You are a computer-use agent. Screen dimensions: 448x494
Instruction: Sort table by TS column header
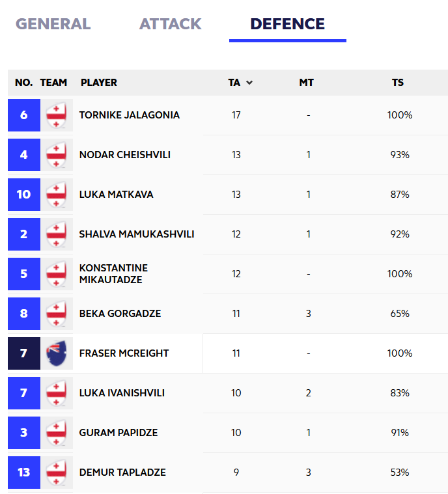(398, 83)
